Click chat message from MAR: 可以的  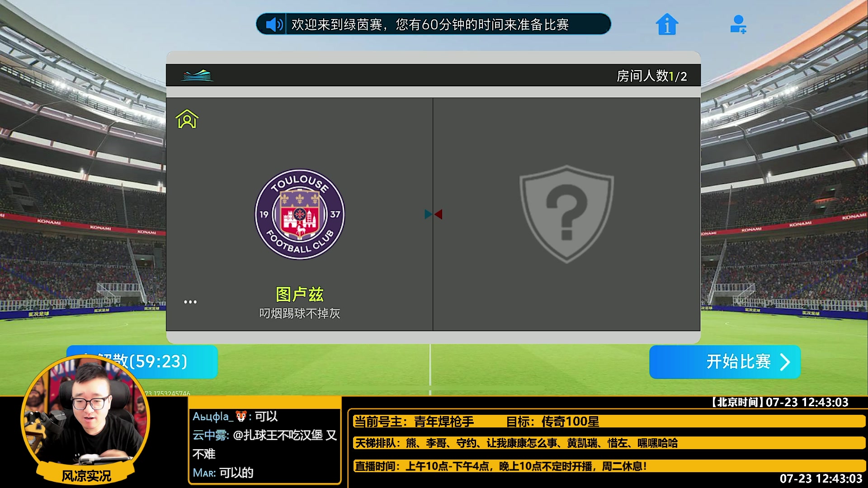(223, 473)
